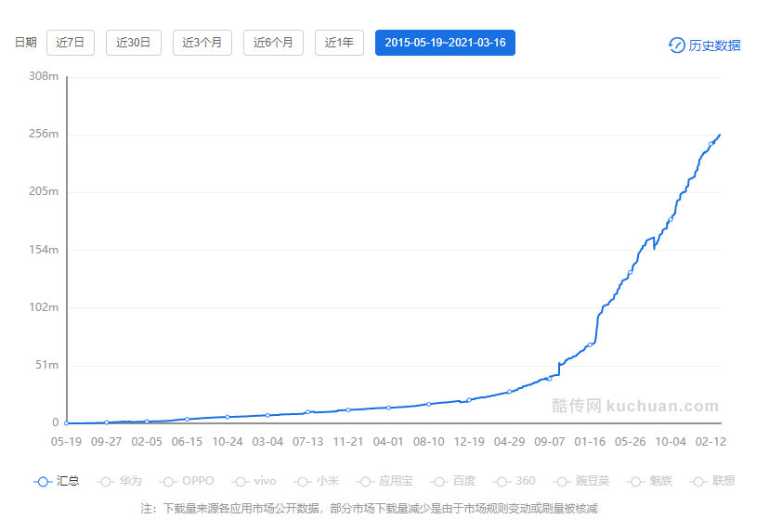Click the 360 legend marker icon
The height and width of the screenshot is (532, 769).
point(502,481)
